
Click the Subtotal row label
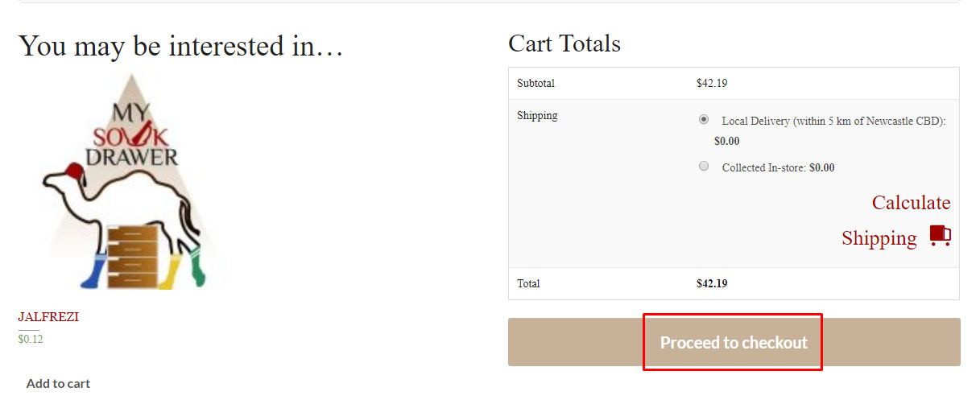tap(535, 83)
